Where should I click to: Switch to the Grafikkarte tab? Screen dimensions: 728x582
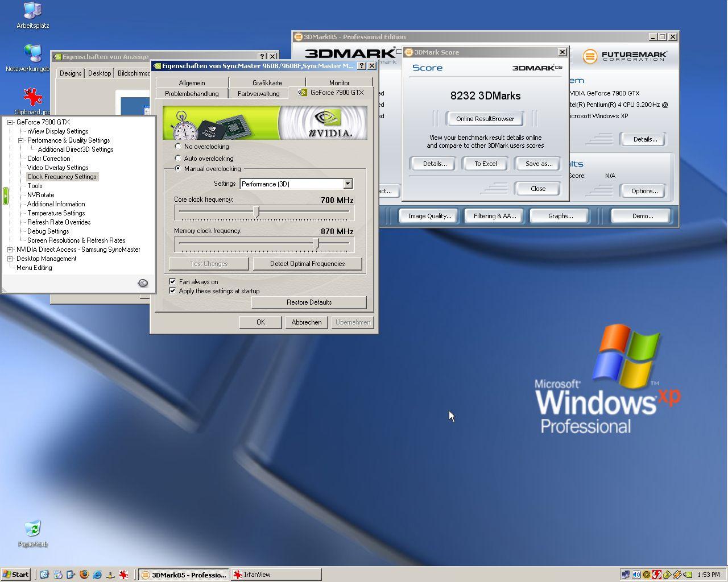[267, 82]
